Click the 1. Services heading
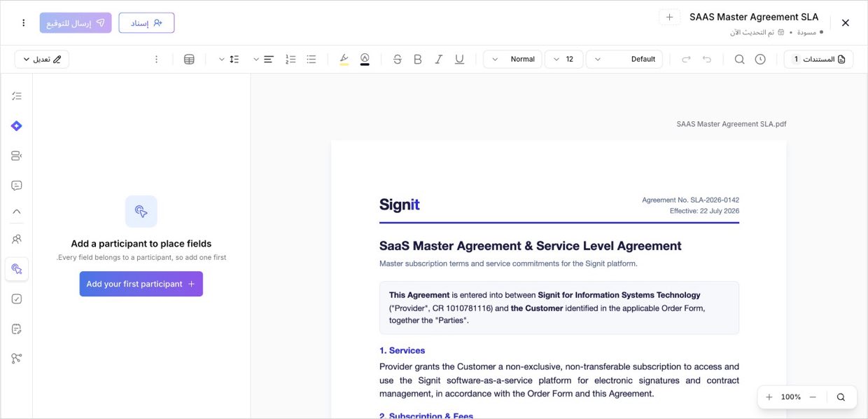 coord(402,350)
